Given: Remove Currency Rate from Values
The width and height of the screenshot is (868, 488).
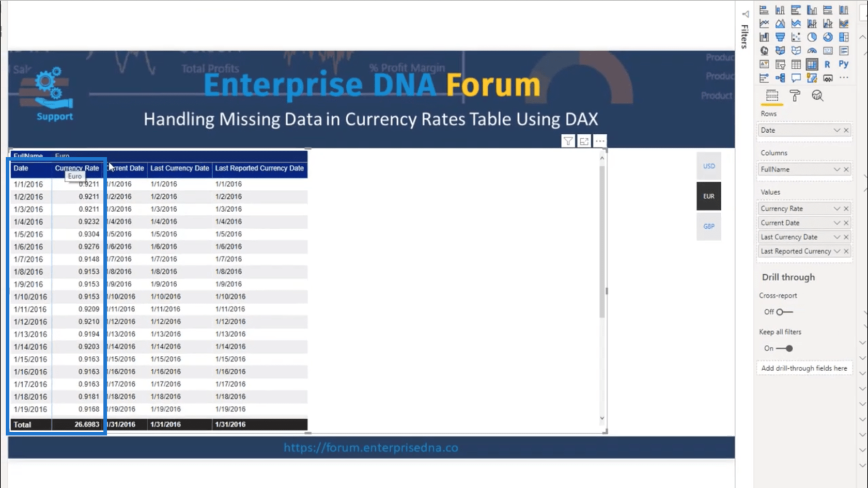Looking at the screenshot, I should point(846,209).
